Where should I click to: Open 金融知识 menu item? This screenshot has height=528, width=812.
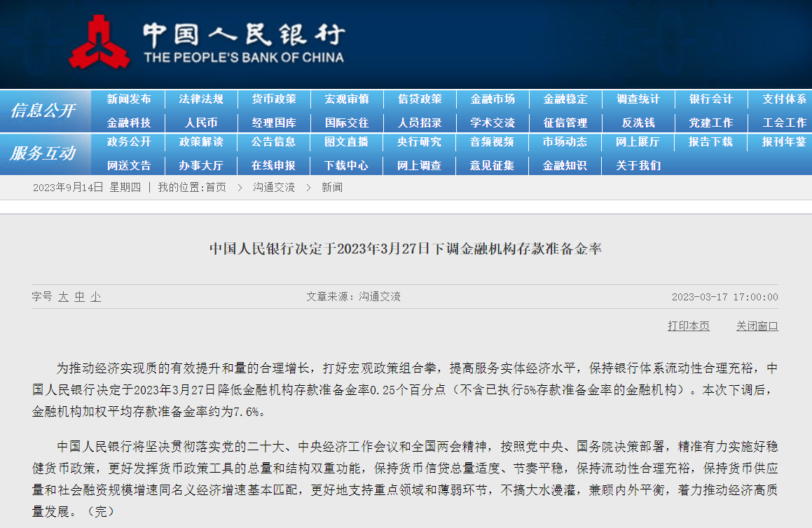[x=565, y=166]
